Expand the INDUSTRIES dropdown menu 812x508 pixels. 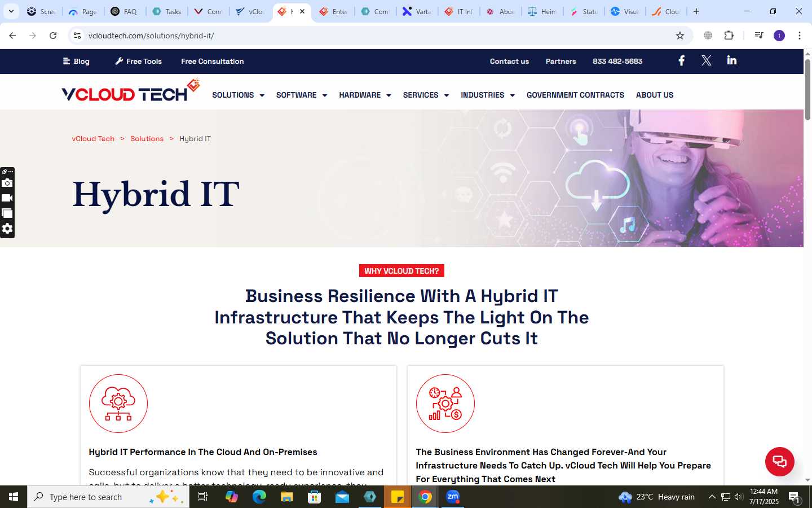[x=488, y=95]
